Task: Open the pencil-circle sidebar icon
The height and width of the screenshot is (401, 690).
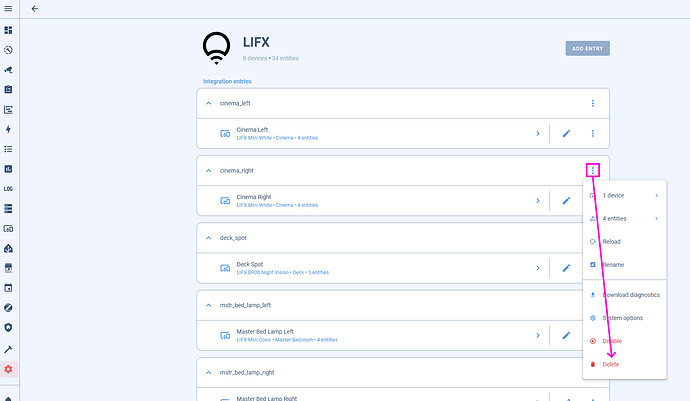Action: tap(8, 308)
